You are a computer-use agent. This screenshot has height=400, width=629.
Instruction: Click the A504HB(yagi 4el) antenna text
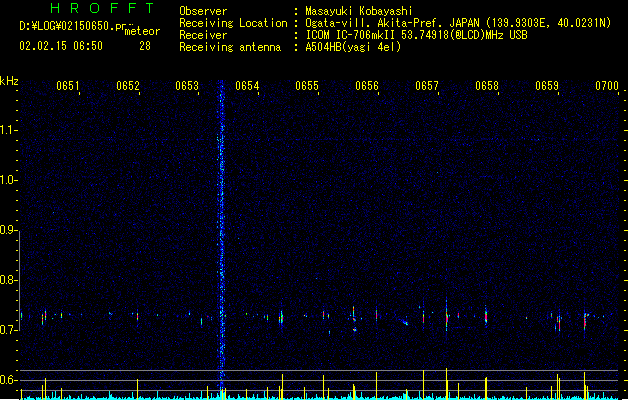pyautogui.click(x=353, y=47)
